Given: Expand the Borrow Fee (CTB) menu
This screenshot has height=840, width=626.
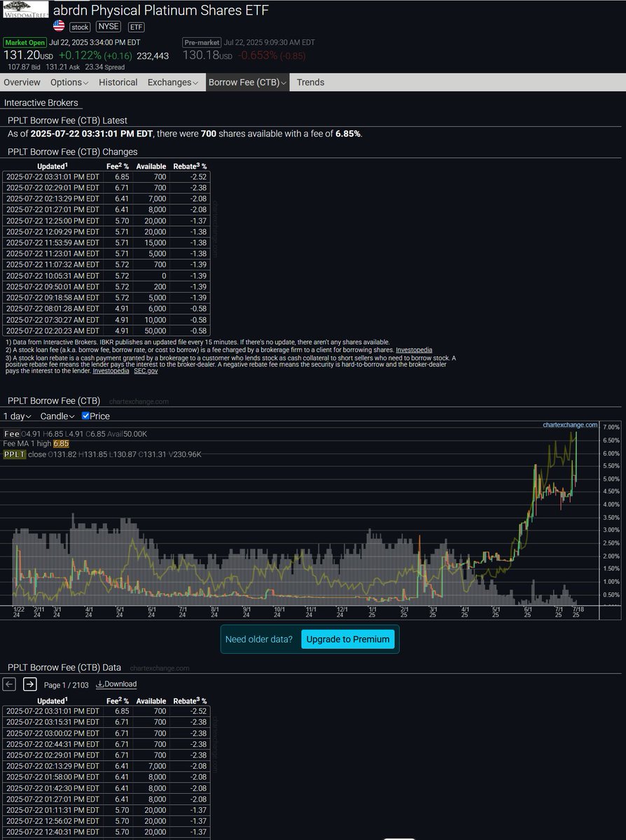Looking at the screenshot, I should (248, 82).
